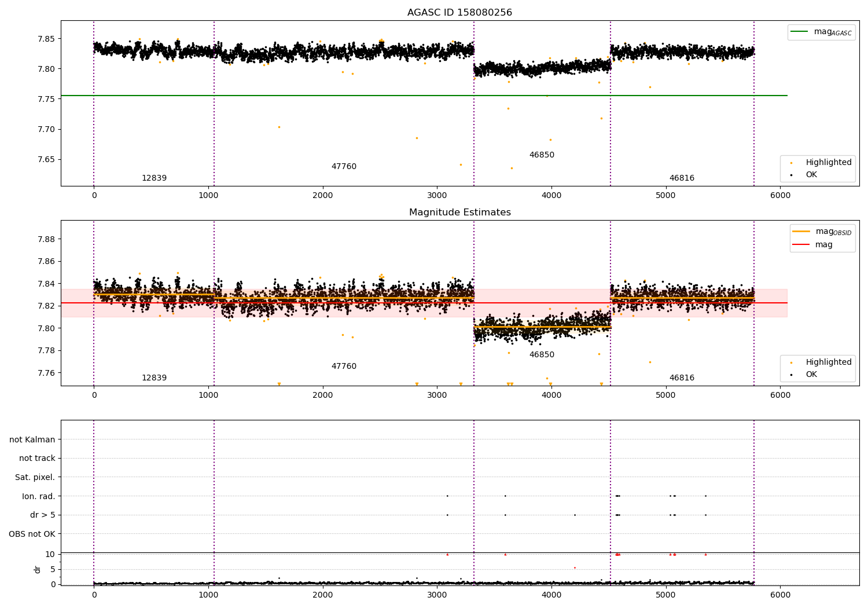Select the 'not track' axis label
The height and width of the screenshot is (608, 868).
click(37, 459)
